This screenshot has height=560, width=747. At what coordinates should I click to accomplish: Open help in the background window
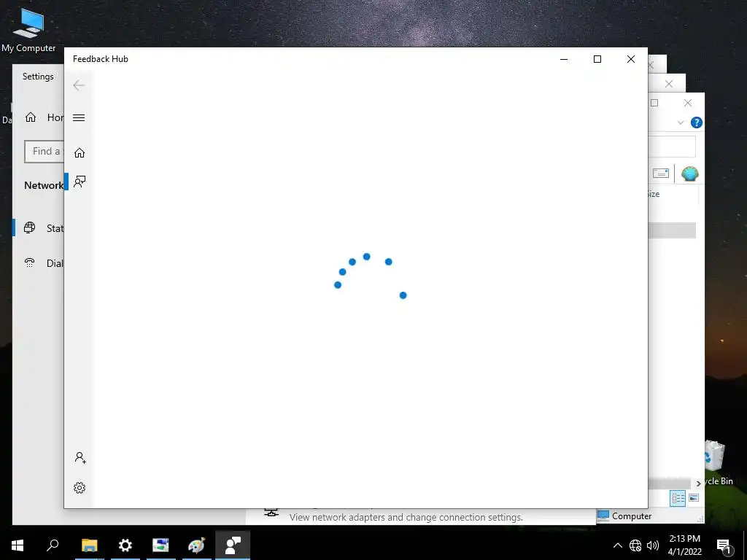click(x=696, y=122)
